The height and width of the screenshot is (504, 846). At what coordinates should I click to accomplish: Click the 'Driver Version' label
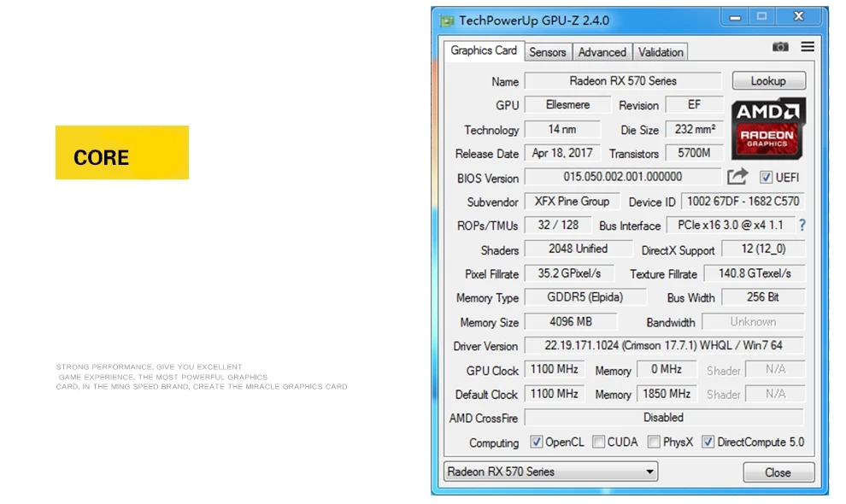click(x=485, y=347)
